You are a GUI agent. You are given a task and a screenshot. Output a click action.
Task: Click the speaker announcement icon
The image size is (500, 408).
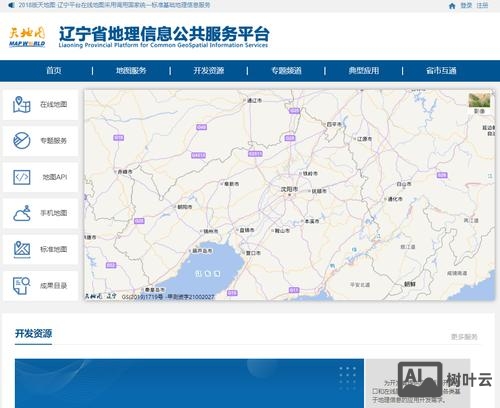click(11, 5)
